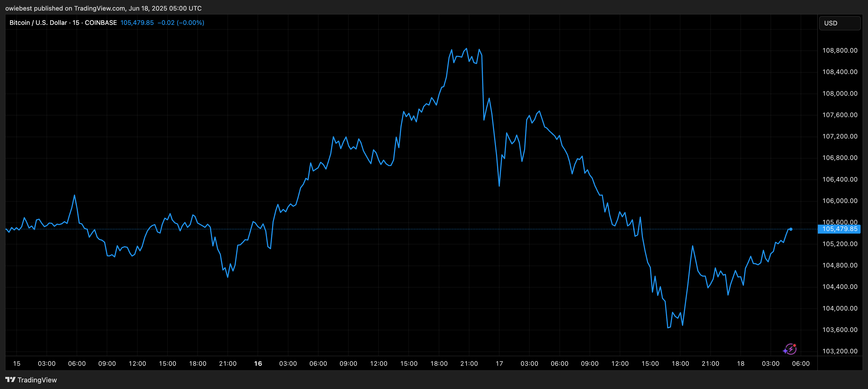Screen dimensions: 868x389
Task: Click the 06:00 label at far right
Action: [801, 363]
